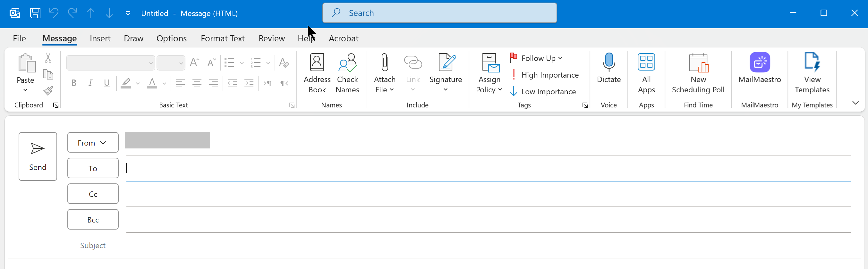
Task: Open the font name dropdown
Action: pyautogui.click(x=151, y=63)
